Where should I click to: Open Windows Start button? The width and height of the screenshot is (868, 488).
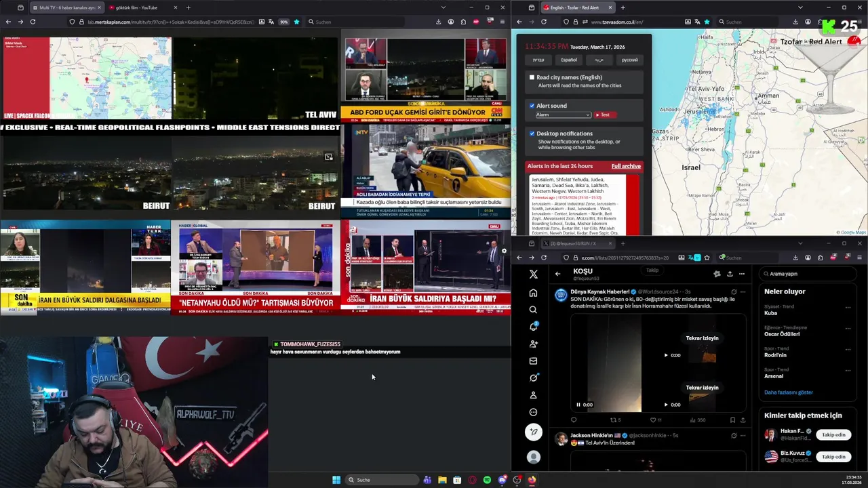336,480
